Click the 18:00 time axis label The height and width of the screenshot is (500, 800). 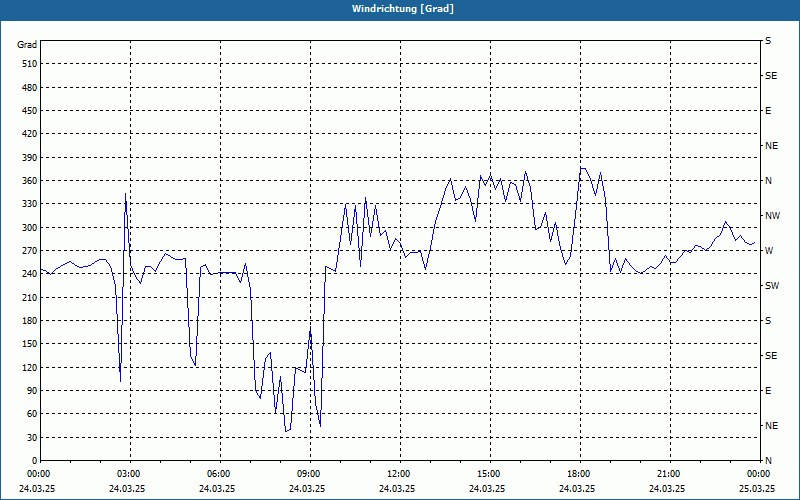(578, 474)
